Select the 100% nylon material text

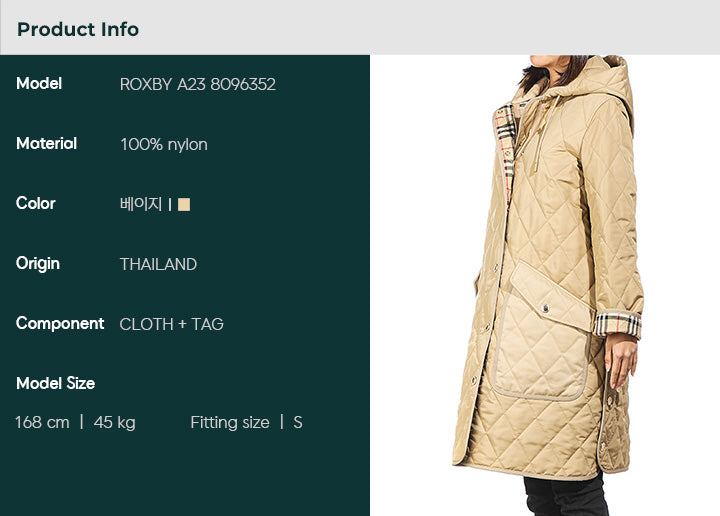click(x=163, y=145)
